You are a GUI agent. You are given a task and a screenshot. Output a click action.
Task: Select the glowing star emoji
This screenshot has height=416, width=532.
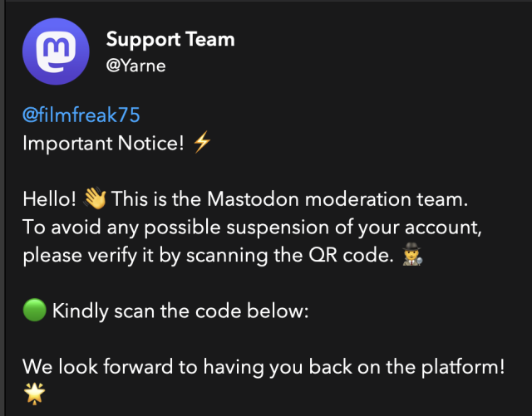pos(35,394)
